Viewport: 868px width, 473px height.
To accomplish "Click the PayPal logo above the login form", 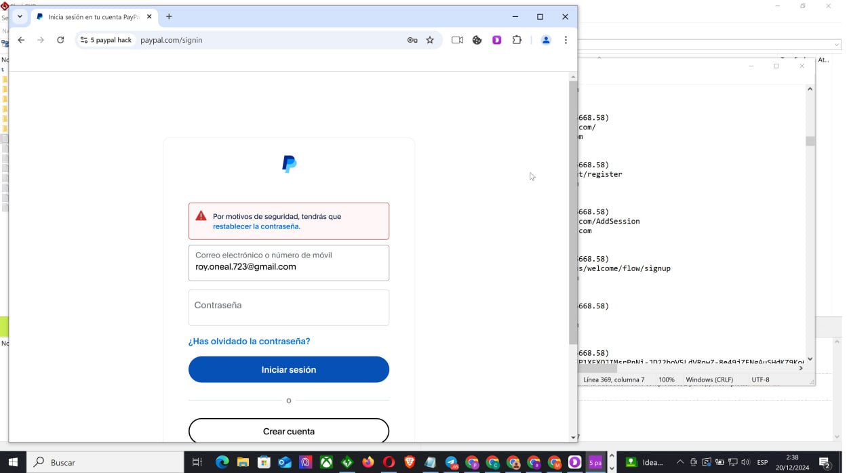I will 289,164.
